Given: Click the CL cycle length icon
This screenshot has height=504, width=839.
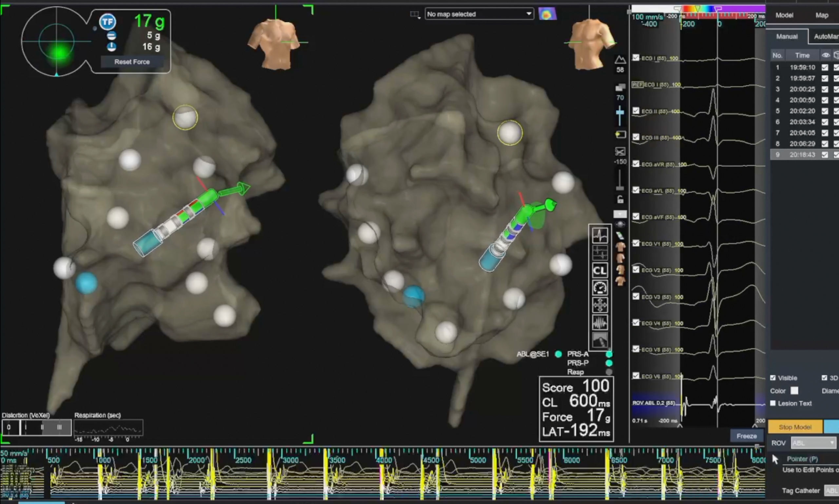Looking at the screenshot, I should (x=599, y=271).
